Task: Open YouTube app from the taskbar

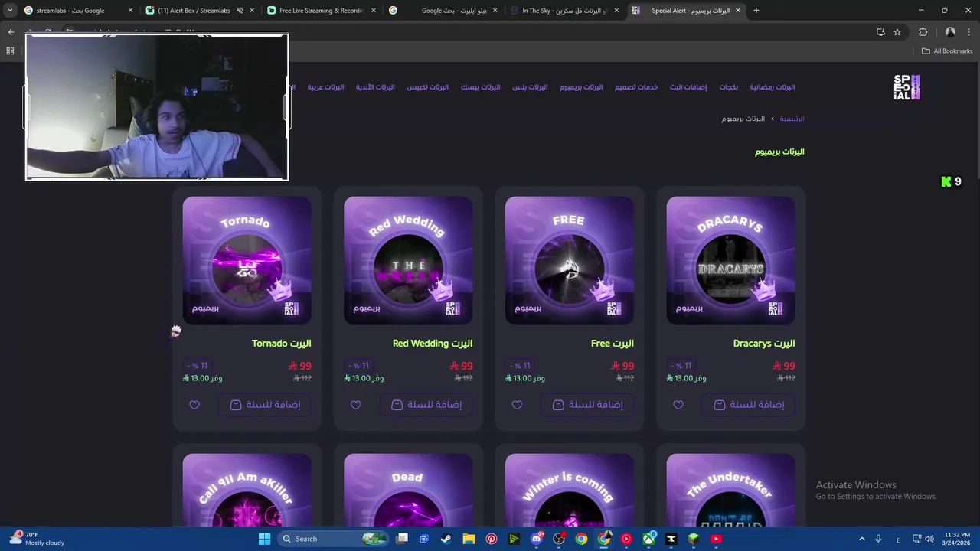Action: 717,539
